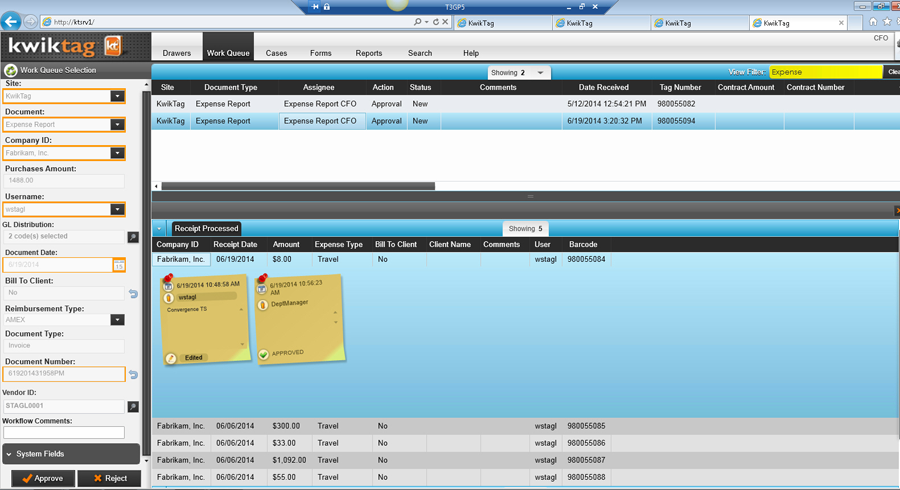Click the Convergence TS note text

[187, 309]
